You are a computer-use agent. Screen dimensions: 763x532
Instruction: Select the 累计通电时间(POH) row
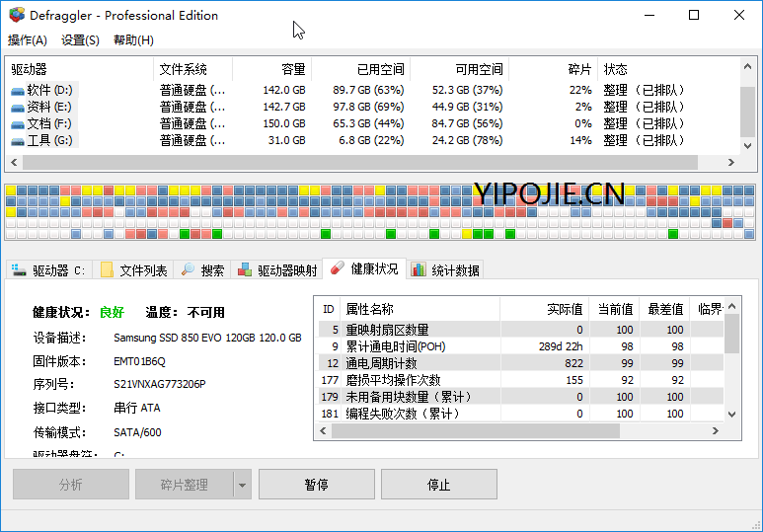pos(520,346)
